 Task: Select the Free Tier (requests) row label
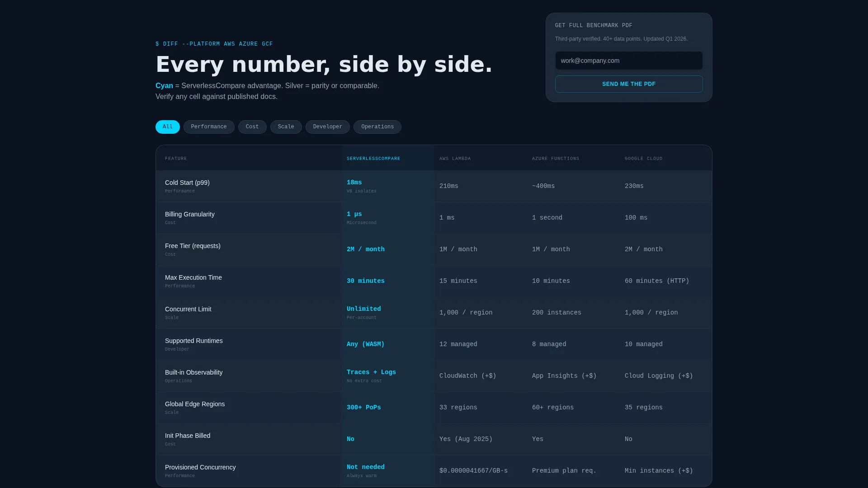point(193,246)
